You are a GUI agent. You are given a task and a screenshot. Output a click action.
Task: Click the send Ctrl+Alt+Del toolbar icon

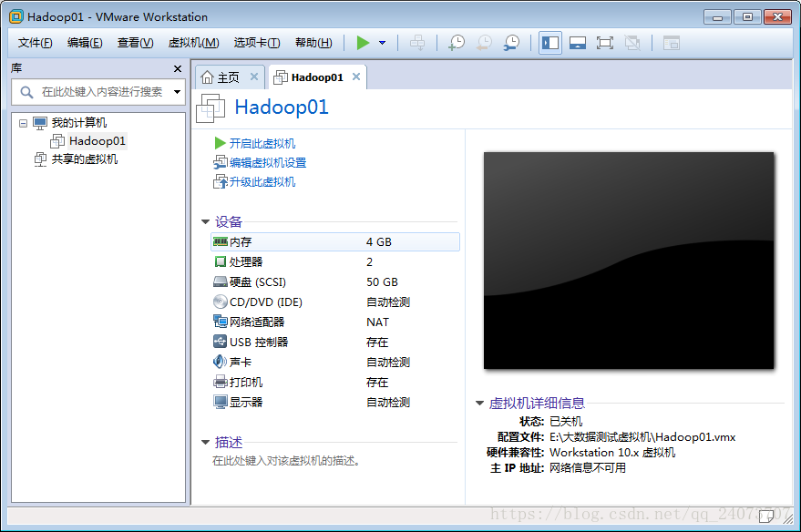pyautogui.click(x=417, y=43)
